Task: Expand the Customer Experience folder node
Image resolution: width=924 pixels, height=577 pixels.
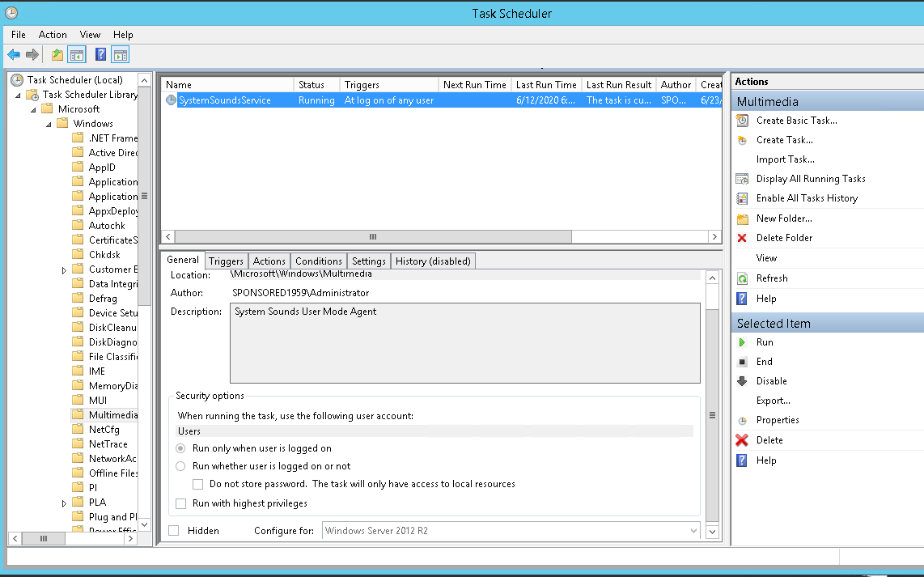Action: click(65, 270)
